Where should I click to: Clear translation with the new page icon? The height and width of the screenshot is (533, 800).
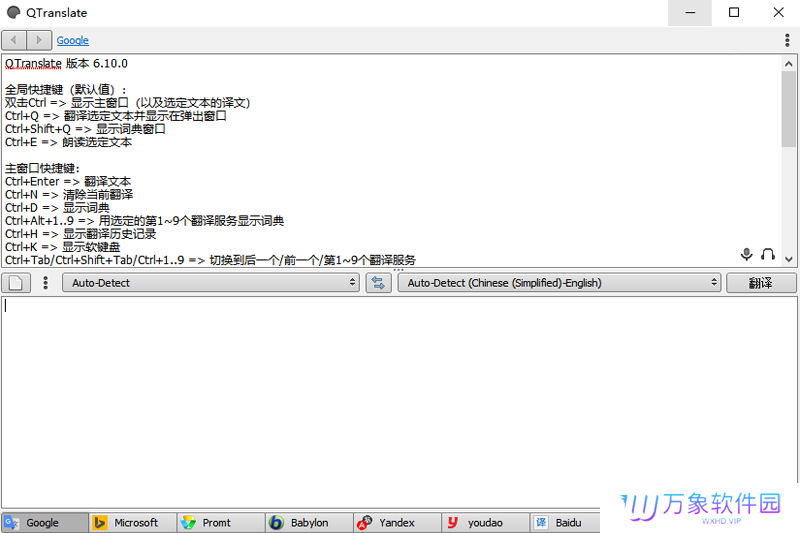point(16,283)
